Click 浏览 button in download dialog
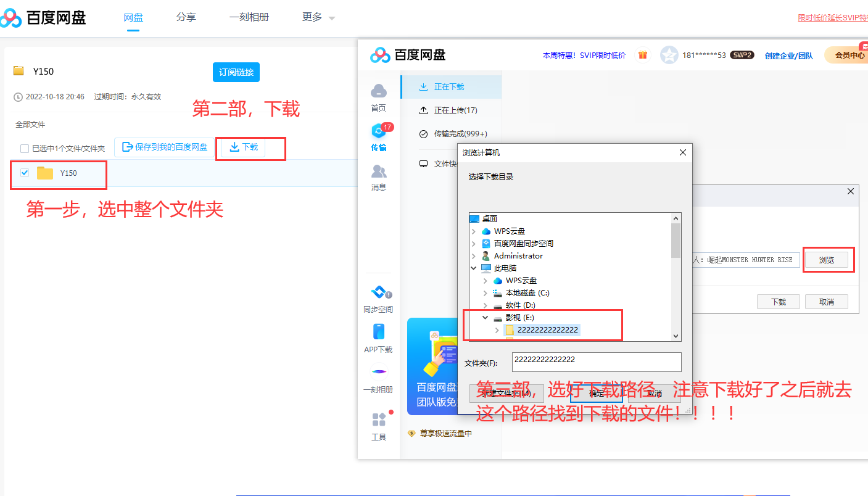868x496 pixels. (x=826, y=260)
